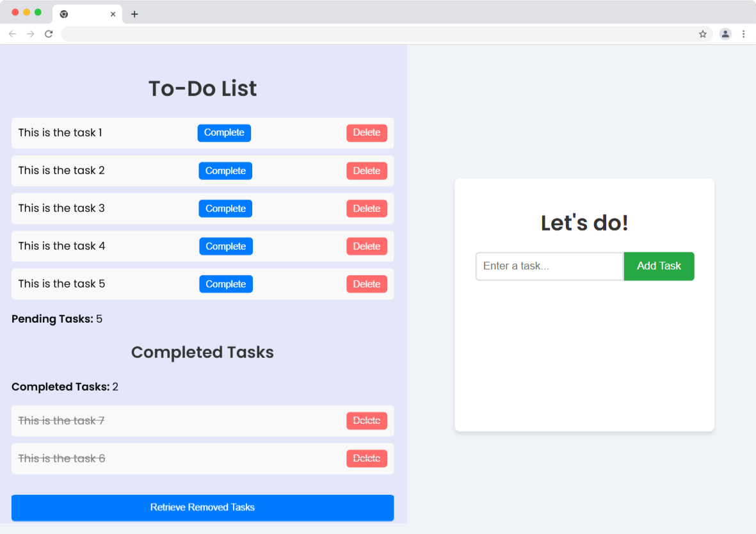Click the browser back arrow
The image size is (756, 534).
click(x=12, y=34)
